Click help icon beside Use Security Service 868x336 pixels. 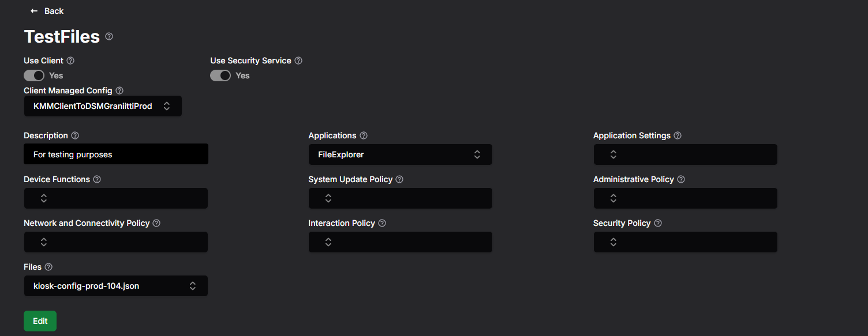298,61
